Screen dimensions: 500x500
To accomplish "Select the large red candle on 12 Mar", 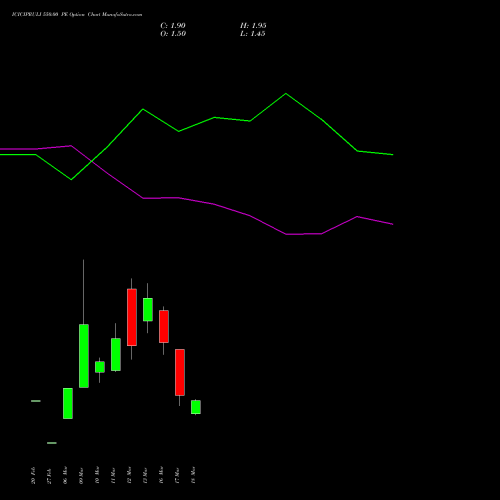I will pyautogui.click(x=132, y=317).
